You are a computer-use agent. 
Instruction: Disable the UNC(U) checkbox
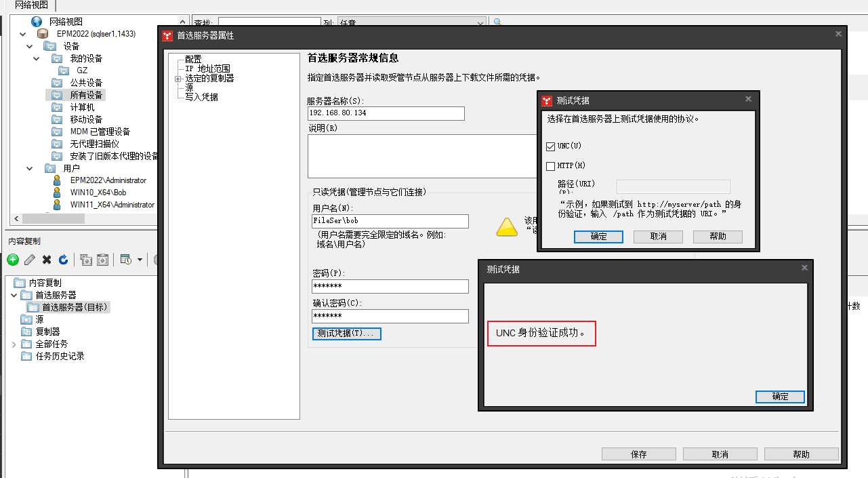550,146
